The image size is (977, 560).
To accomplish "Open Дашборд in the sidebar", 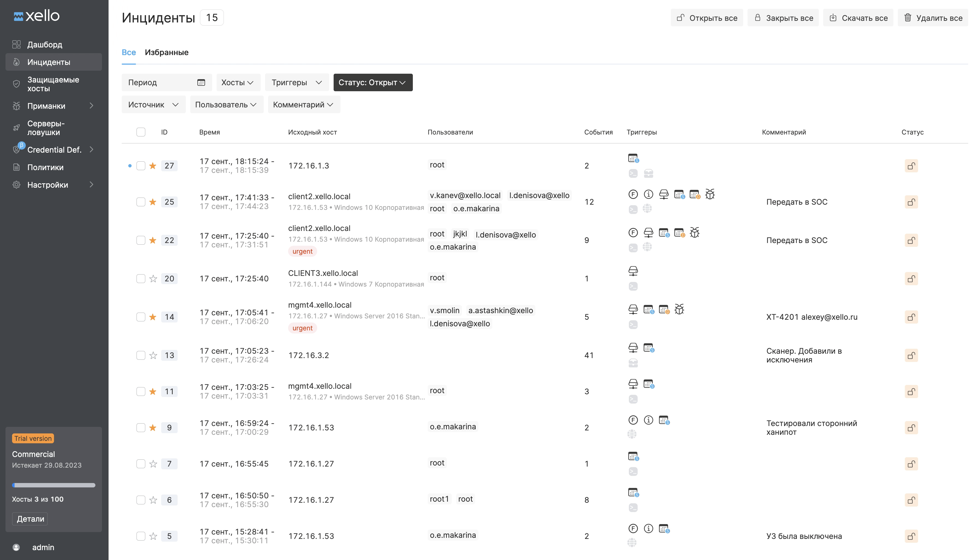I will click(x=45, y=45).
